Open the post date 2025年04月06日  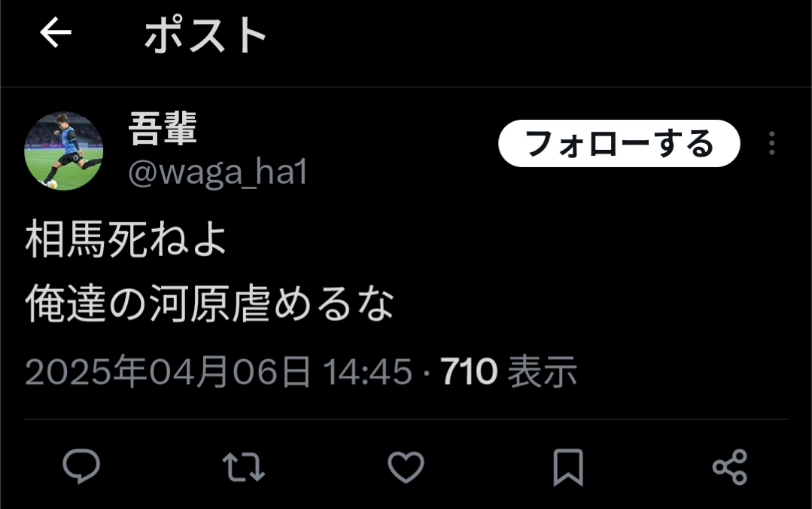(x=168, y=372)
